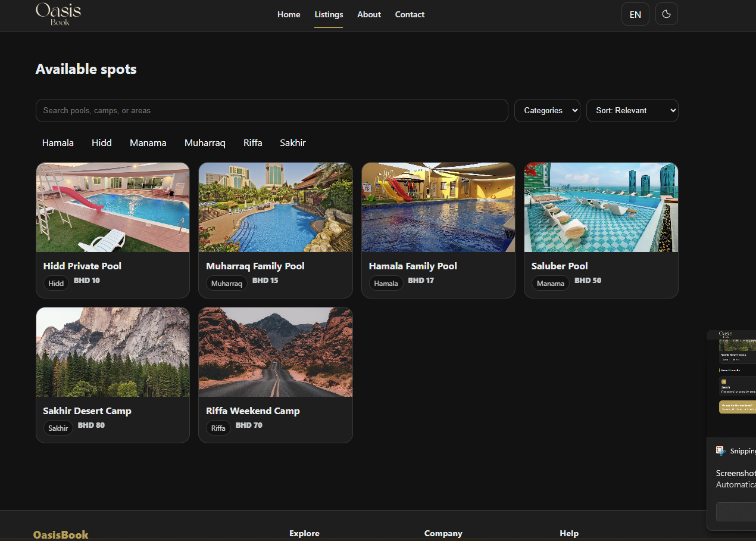Click the BHD 17 price

[421, 281]
